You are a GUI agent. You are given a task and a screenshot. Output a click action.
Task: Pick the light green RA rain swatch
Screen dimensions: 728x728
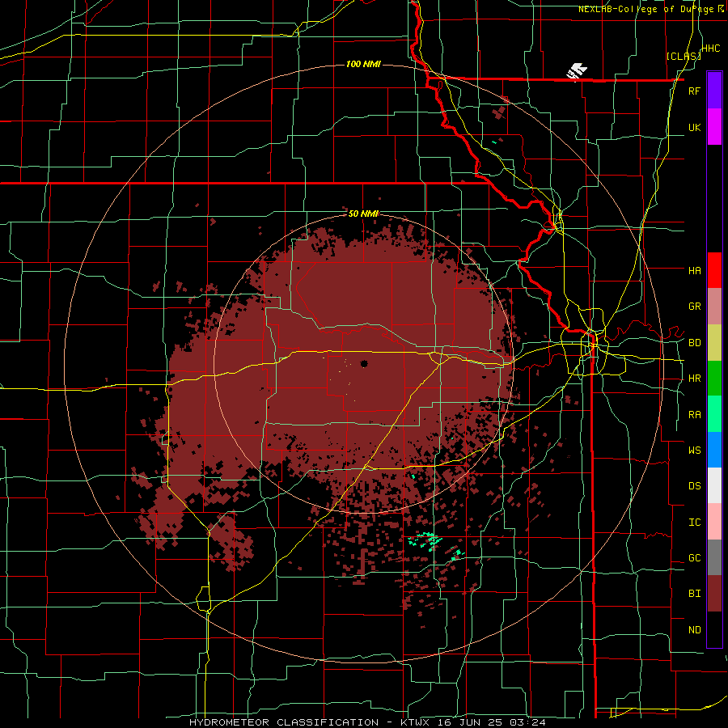pyautogui.click(x=714, y=414)
